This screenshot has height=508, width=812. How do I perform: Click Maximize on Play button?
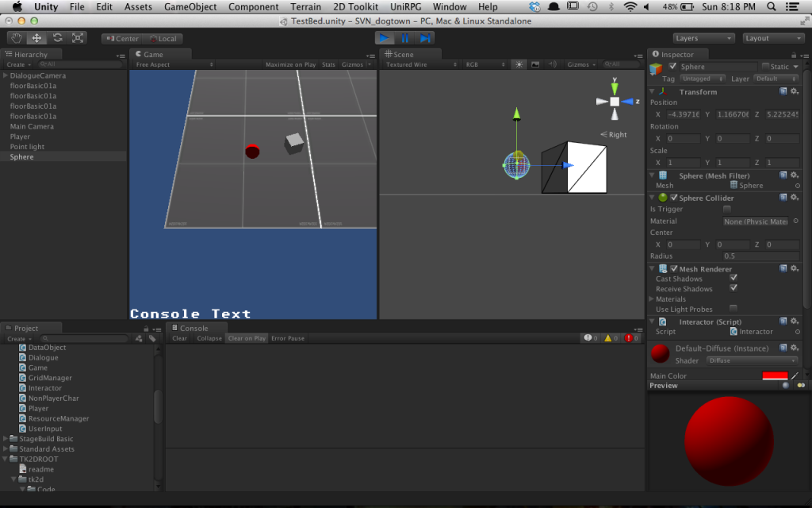(x=290, y=64)
